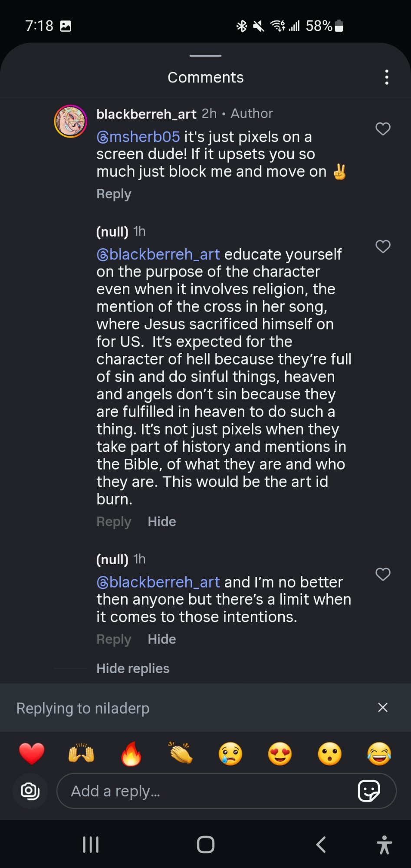The image size is (411, 868).
Task: Cancel replying to niladerp
Action: (x=382, y=707)
